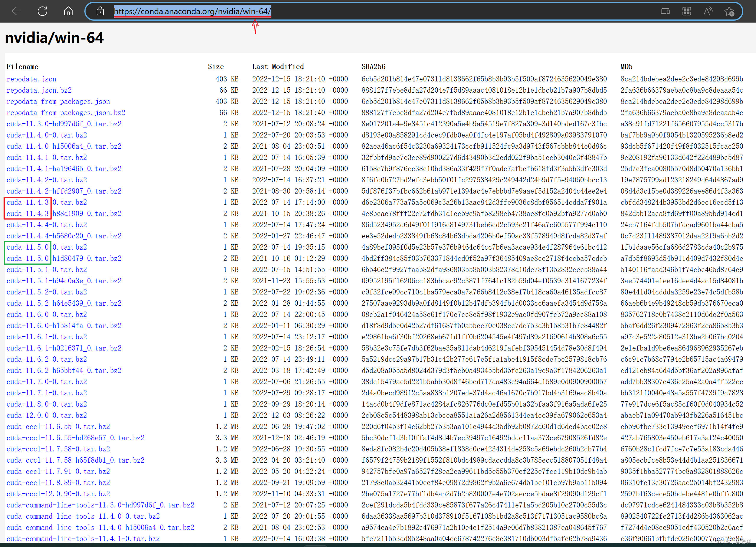The width and height of the screenshot is (756, 547).
Task: Download cuda-11.4.0-h15006a4_0.tar.bz2
Action: point(64,146)
